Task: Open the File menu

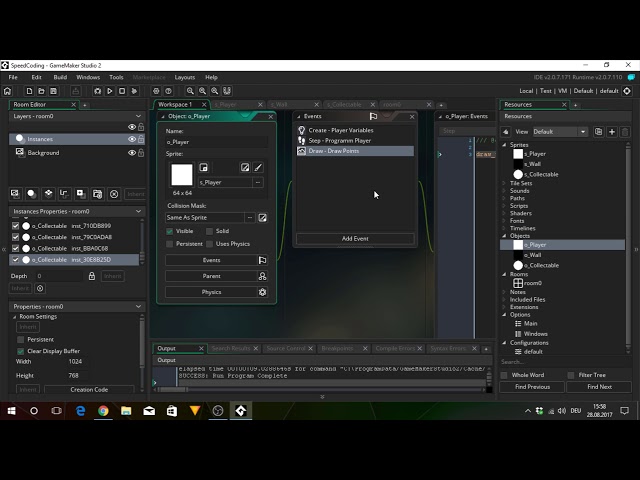Action: click(x=13, y=78)
